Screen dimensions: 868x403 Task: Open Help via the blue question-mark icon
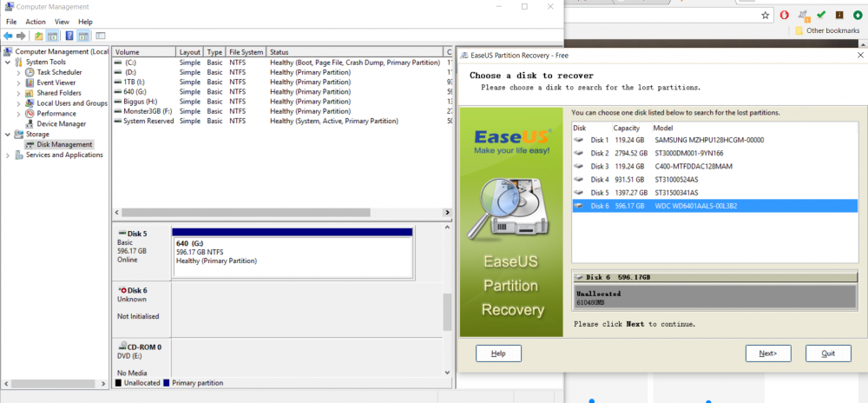(x=69, y=36)
